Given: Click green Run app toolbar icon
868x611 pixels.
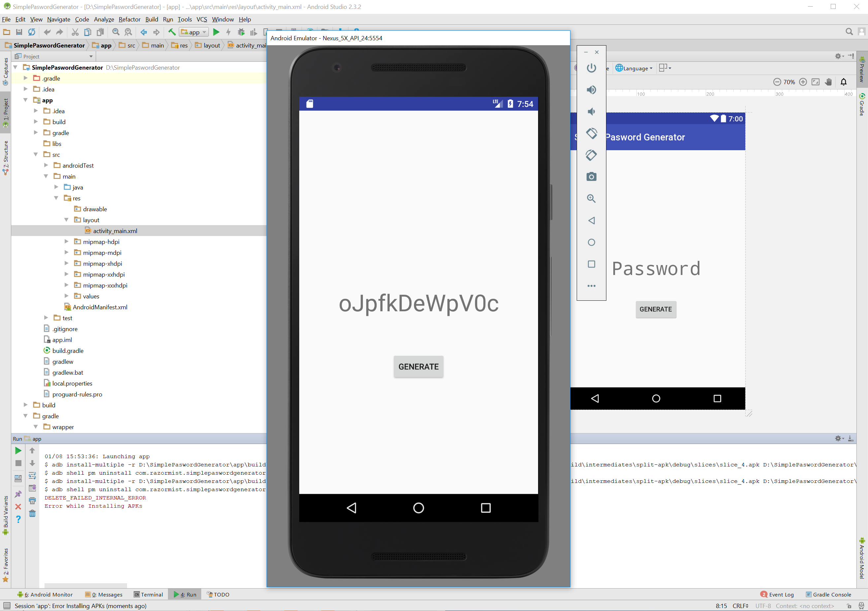Looking at the screenshot, I should [x=216, y=33].
